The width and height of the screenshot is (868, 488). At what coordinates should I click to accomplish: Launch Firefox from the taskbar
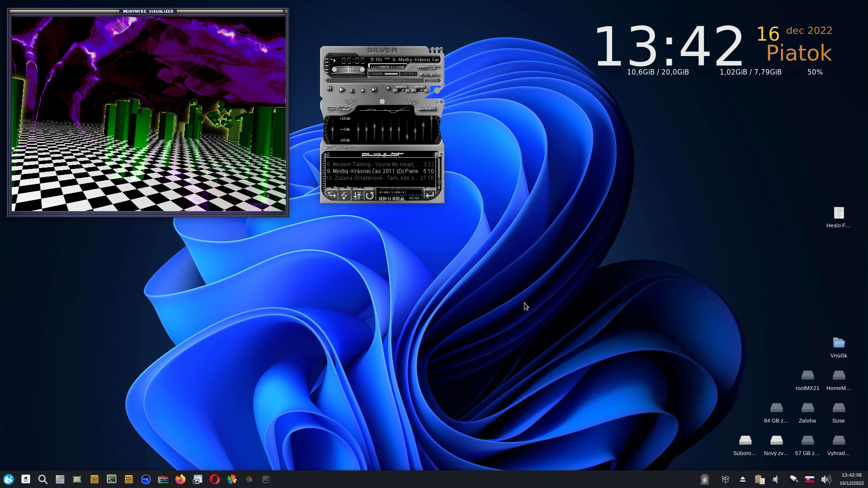coord(180,479)
